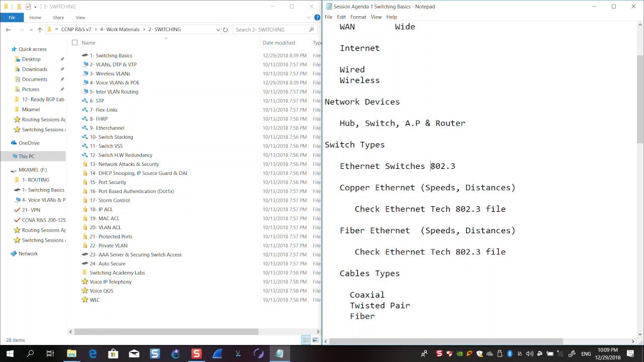Select Downloads in the navigation pane
Viewport: 644px width, 362px height.
coord(34,69)
